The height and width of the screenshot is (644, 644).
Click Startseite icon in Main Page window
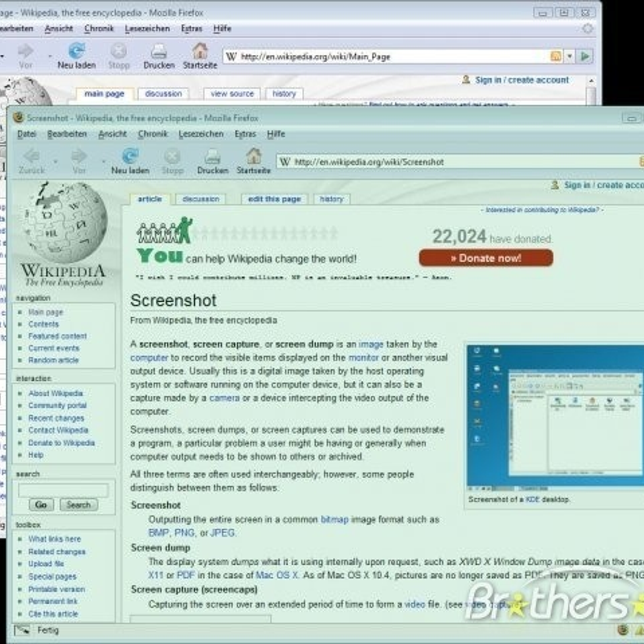click(200, 50)
